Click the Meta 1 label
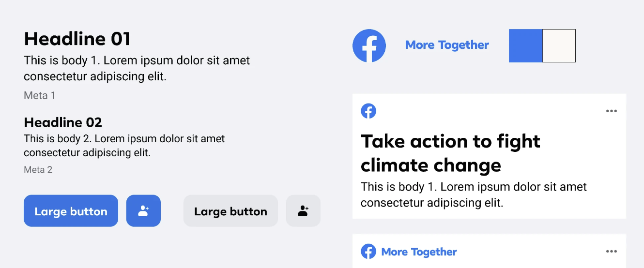The height and width of the screenshot is (268, 644). coord(40,96)
